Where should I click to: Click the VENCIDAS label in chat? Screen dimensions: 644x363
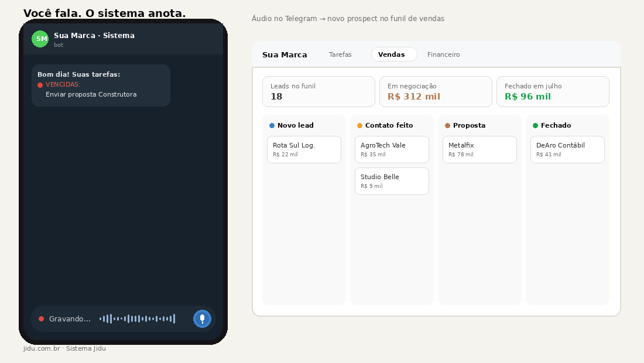pyautogui.click(x=63, y=84)
